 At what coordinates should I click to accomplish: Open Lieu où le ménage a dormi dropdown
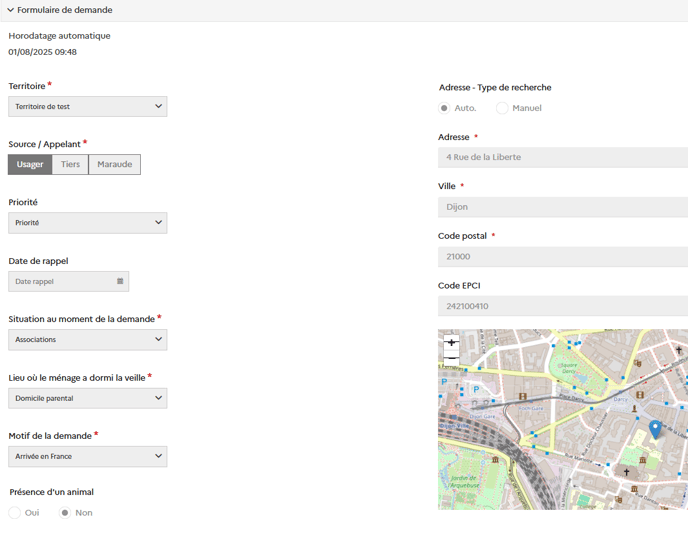point(88,398)
